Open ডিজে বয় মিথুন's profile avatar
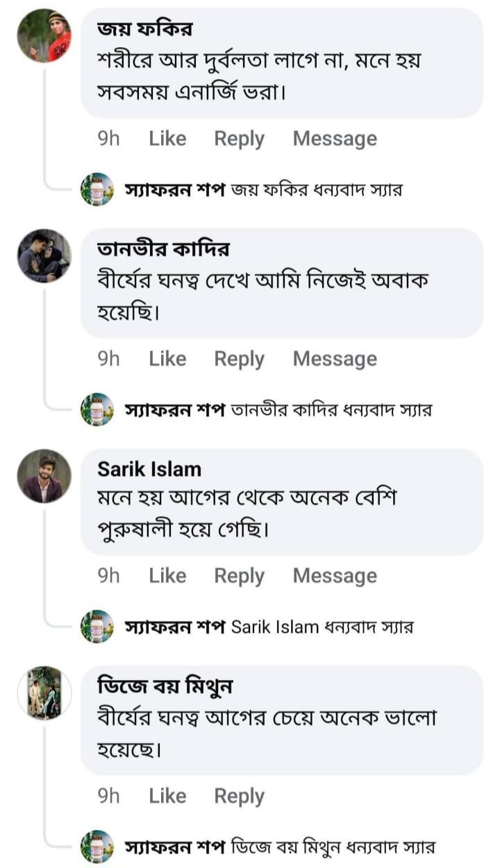Image resolution: width=500 pixels, height=868 pixels. click(x=44, y=692)
